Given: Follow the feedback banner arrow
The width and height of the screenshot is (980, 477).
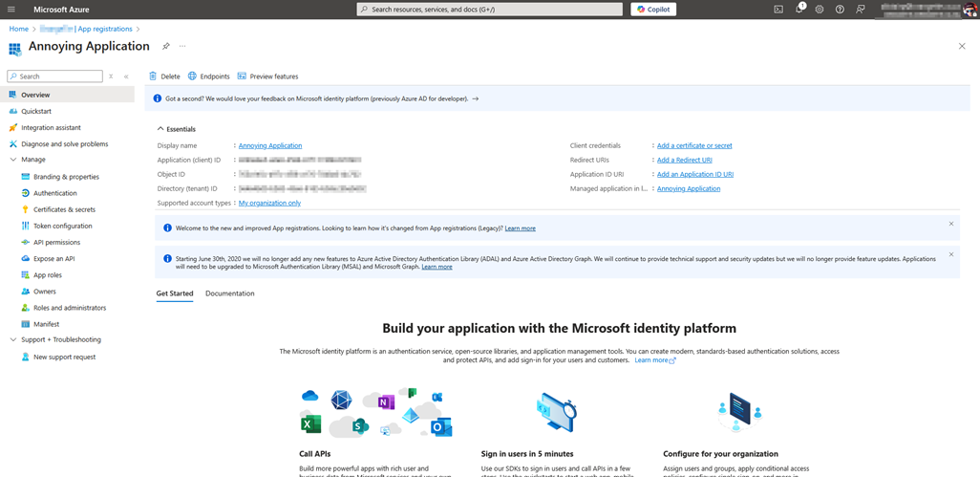Looking at the screenshot, I should pos(476,98).
